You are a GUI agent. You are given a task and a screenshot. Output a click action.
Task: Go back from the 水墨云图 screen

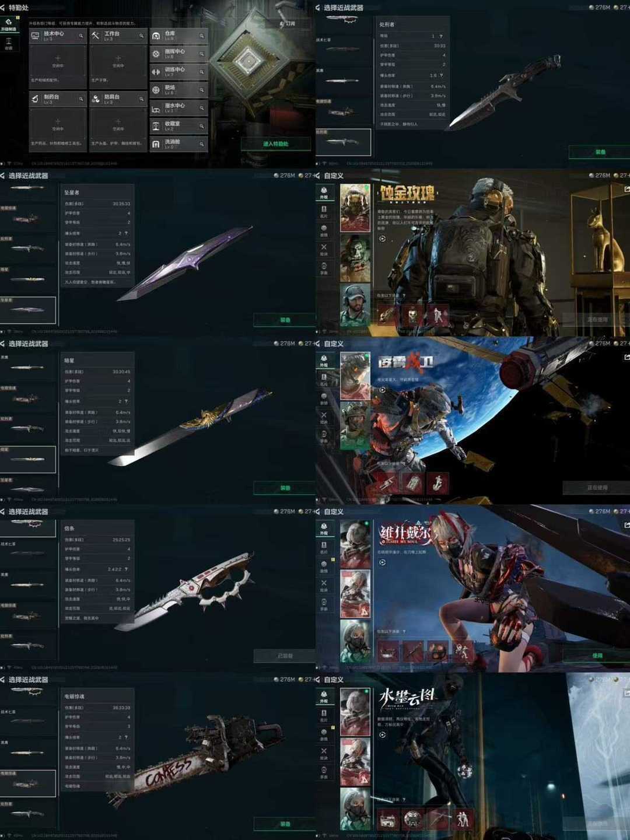click(318, 680)
